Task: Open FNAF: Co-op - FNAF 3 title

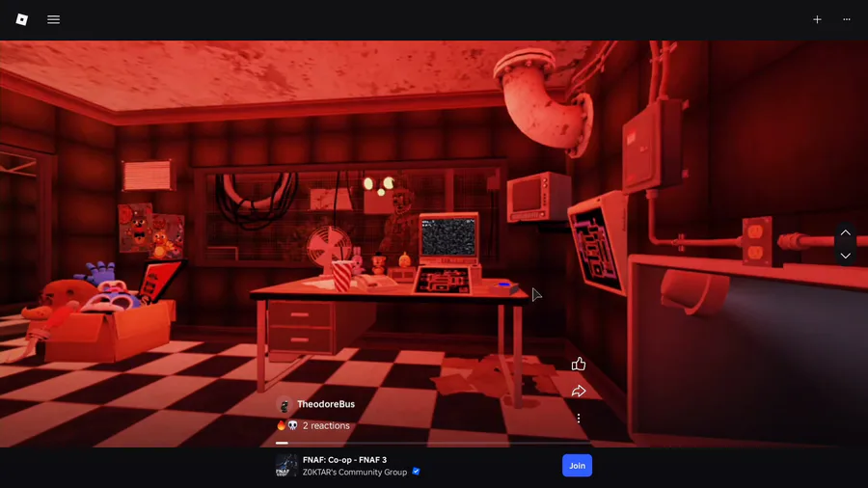Action: pyautogui.click(x=345, y=460)
